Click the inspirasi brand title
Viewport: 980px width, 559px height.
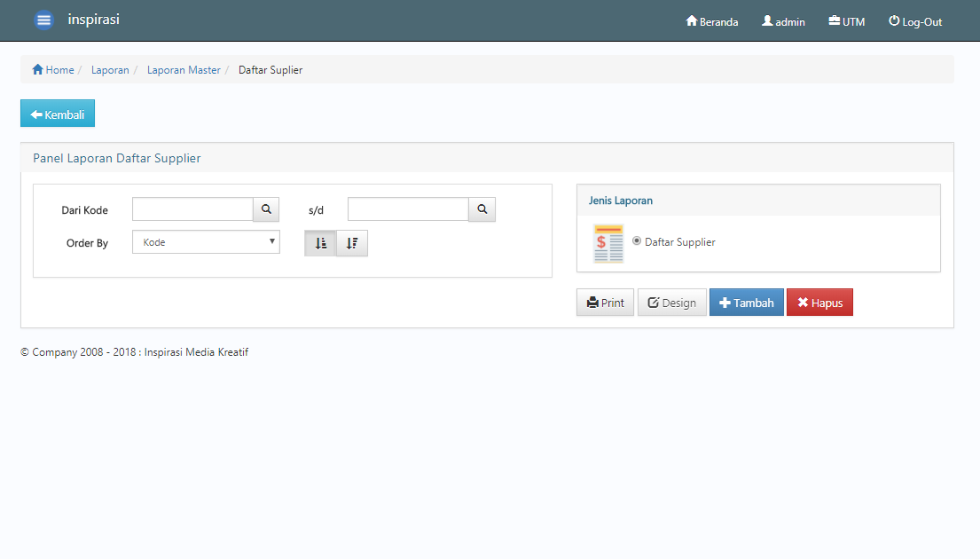coord(93,20)
